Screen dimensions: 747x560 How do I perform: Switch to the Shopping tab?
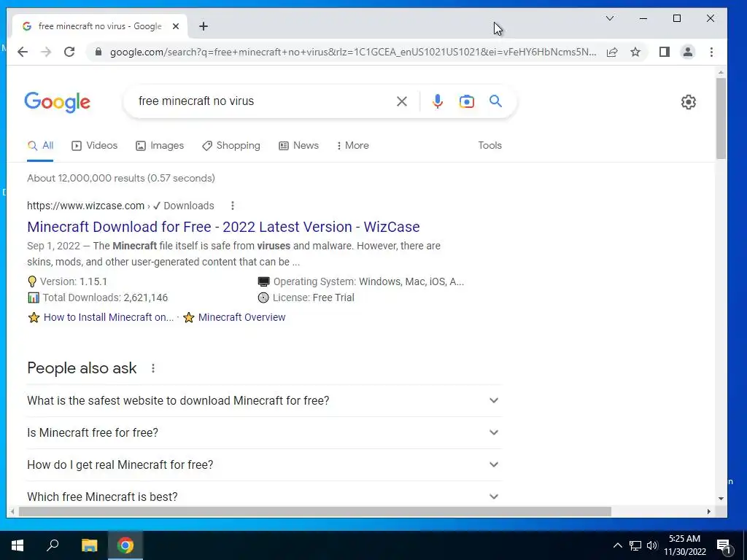(231, 146)
